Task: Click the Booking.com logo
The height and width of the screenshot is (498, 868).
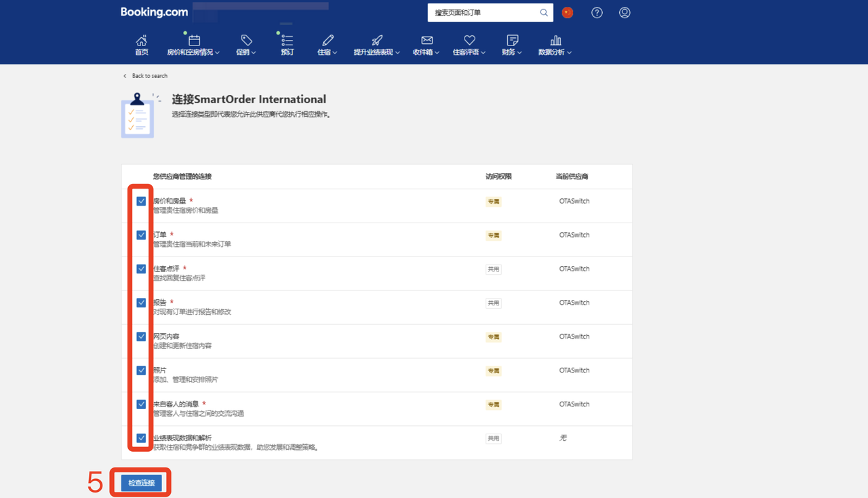Action: coord(154,12)
